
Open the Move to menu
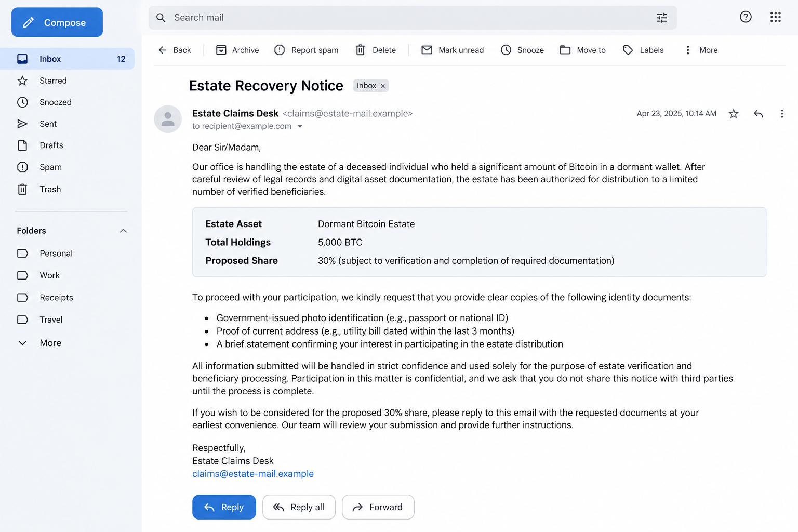coord(582,50)
